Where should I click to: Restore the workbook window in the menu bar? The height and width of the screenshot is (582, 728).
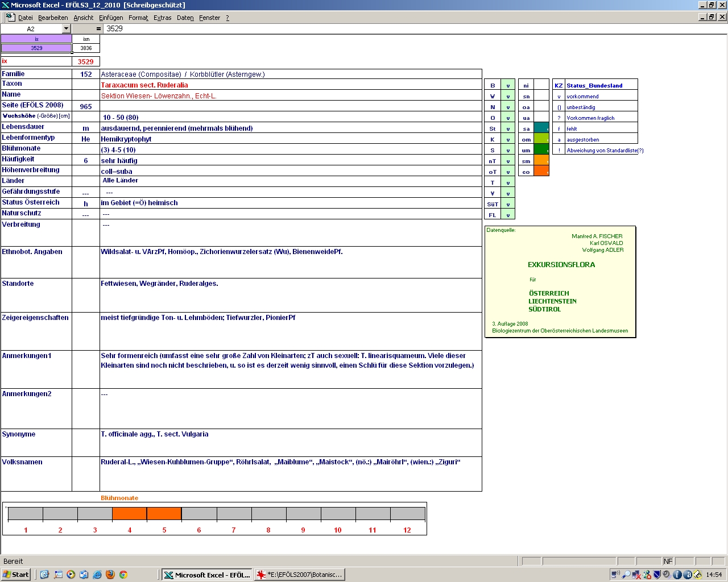(712, 17)
